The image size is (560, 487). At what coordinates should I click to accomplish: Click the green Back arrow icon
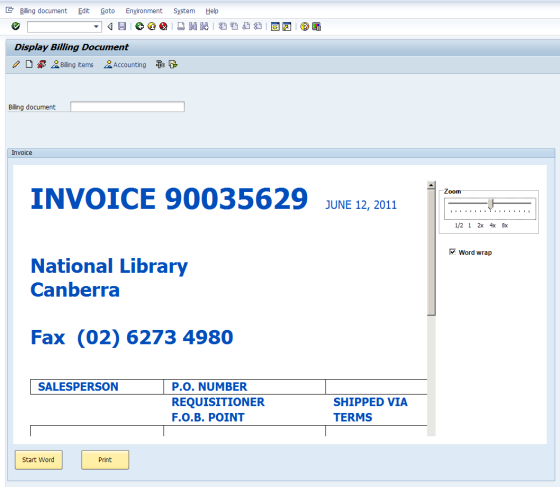point(139,26)
